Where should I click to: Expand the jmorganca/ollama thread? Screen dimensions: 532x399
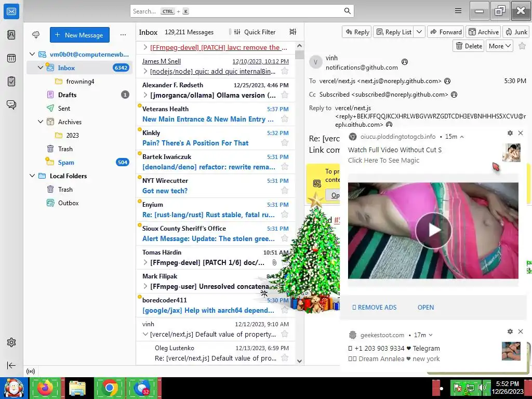tap(145, 95)
